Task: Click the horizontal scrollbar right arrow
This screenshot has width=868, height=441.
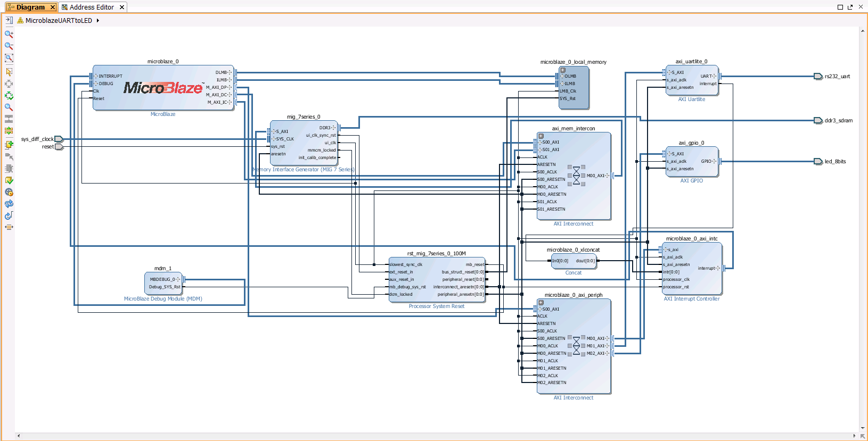Action: coord(855,436)
